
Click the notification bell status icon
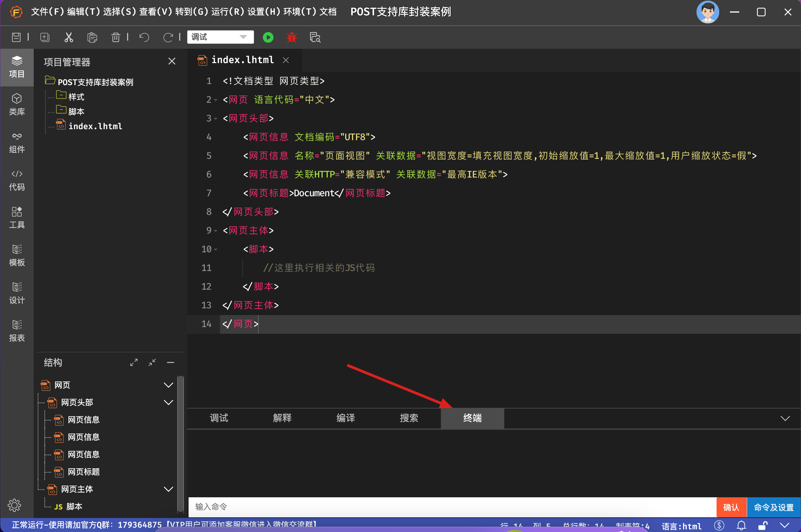point(741,525)
